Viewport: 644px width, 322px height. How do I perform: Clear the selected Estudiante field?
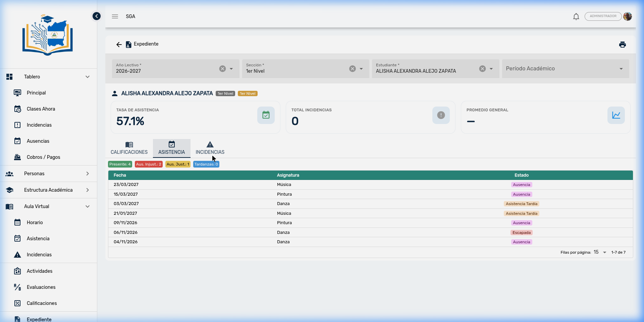click(482, 69)
